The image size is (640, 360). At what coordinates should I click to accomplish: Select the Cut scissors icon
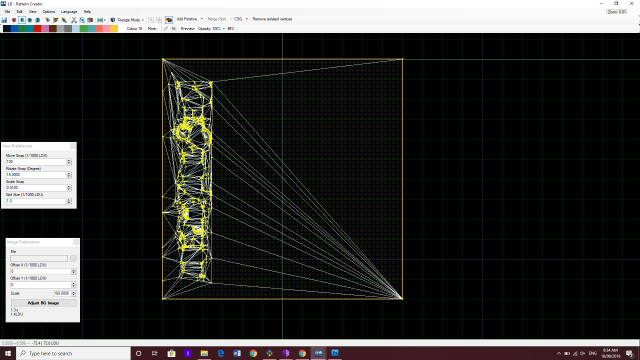[74, 20]
